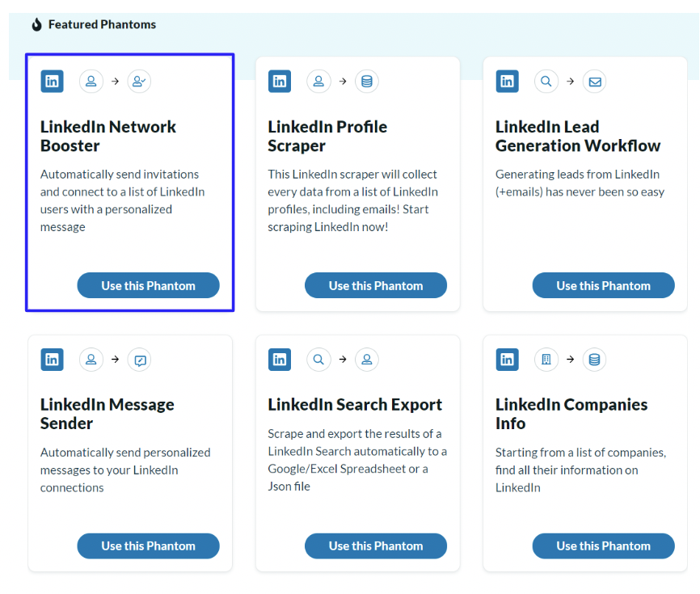Use the LinkedIn Profile Scraper Phantom

pyautogui.click(x=376, y=285)
